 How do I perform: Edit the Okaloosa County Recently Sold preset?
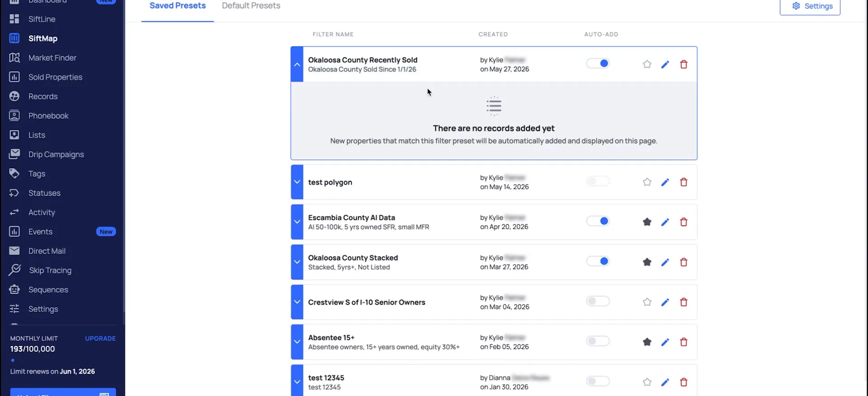[x=665, y=64]
